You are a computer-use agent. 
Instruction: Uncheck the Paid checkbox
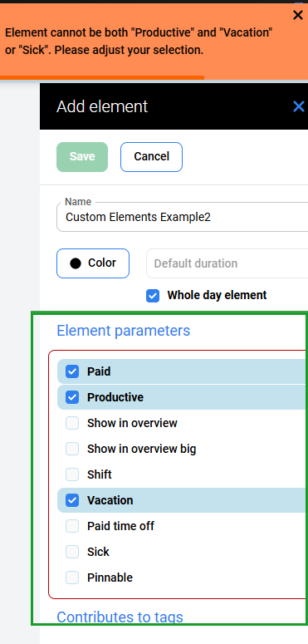click(72, 371)
